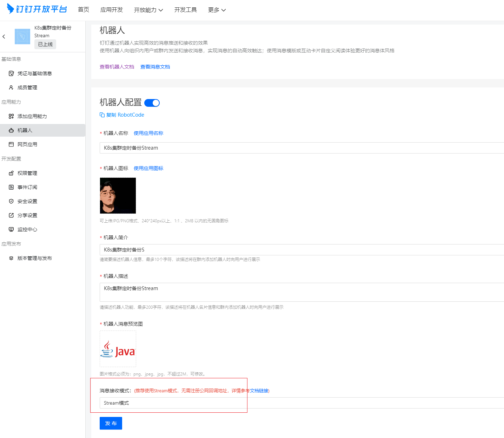Click the 使用应用图标 link
504x438 pixels.
(148, 168)
